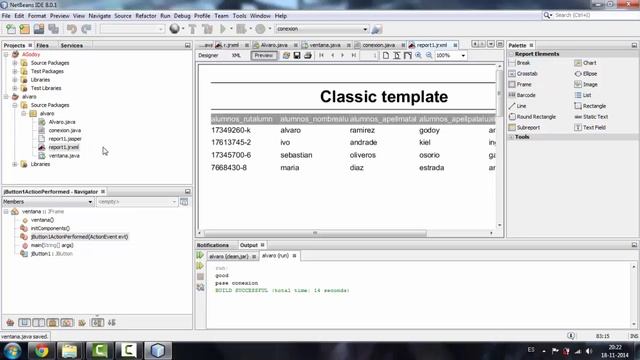Screen dimensions: 640x360
Task: Switch to the ventana.java editor tab
Action: click(324, 45)
